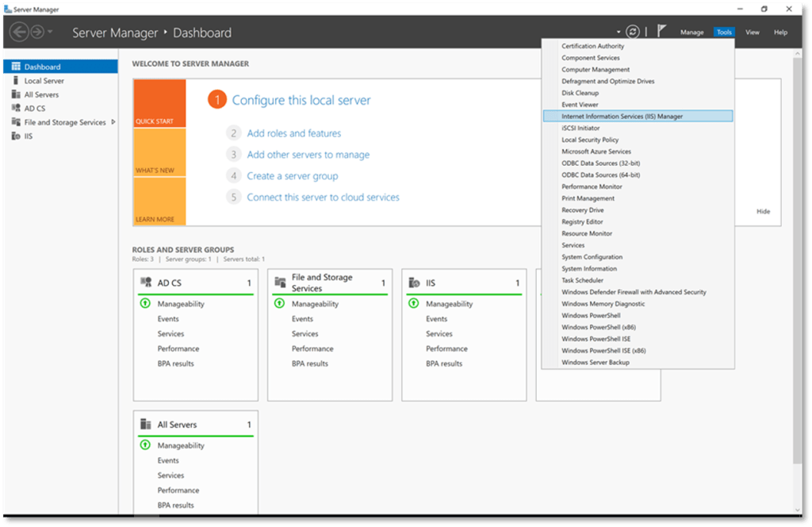The image size is (812, 527).
Task: Expand File and Storage Services arrow
Action: 113,122
